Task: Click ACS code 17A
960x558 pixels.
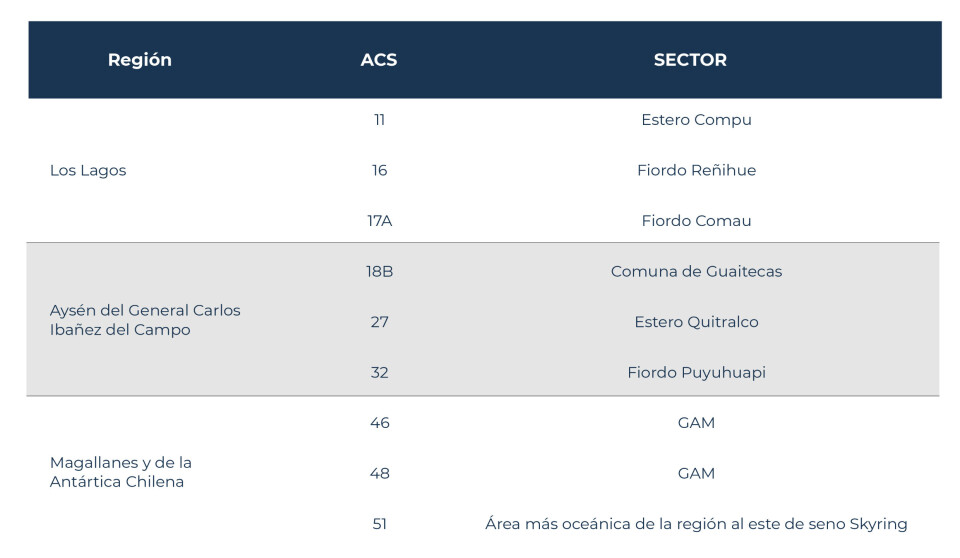Action: (x=379, y=221)
